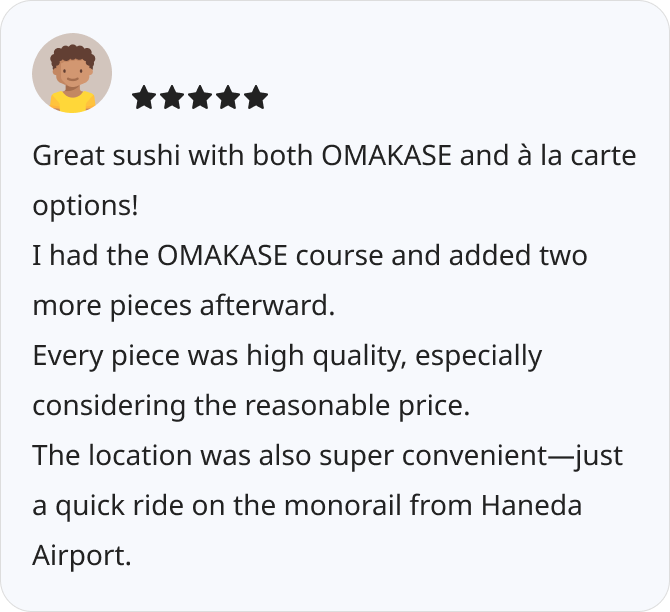Click the line "Every piece was high quality"

[x=287, y=356]
